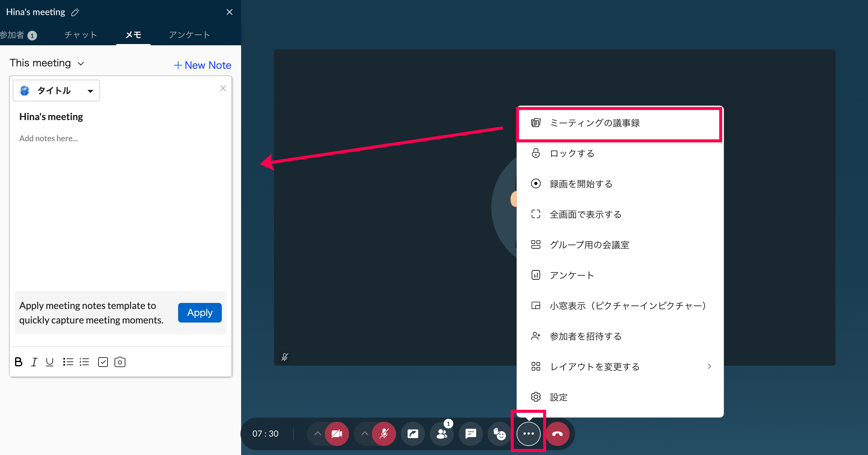Viewport: 868px width, 455px height.
Task: Click the New Note link
Action: coord(203,65)
